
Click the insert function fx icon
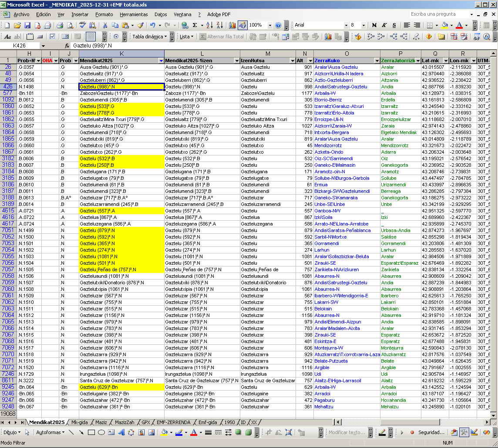click(67, 45)
